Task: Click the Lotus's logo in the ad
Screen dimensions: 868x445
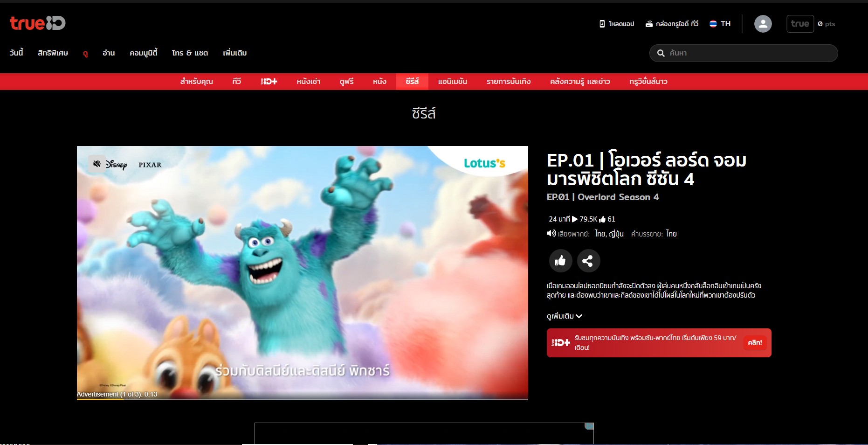Action: click(x=484, y=163)
